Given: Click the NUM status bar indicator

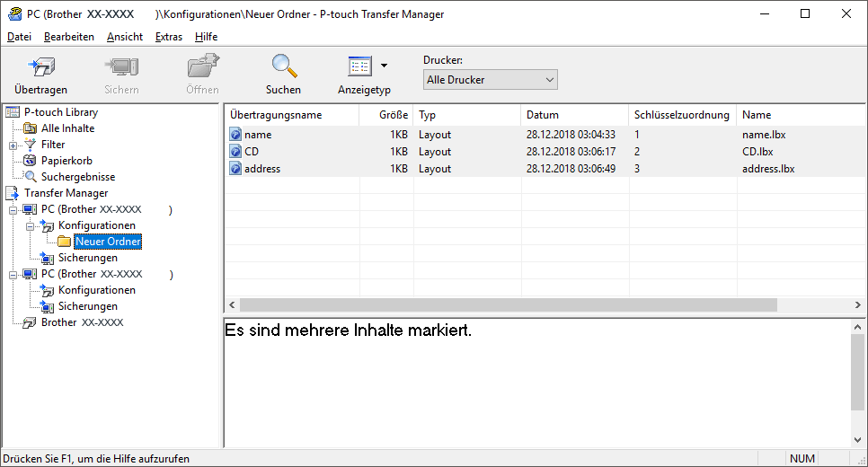Looking at the screenshot, I should (x=802, y=459).
